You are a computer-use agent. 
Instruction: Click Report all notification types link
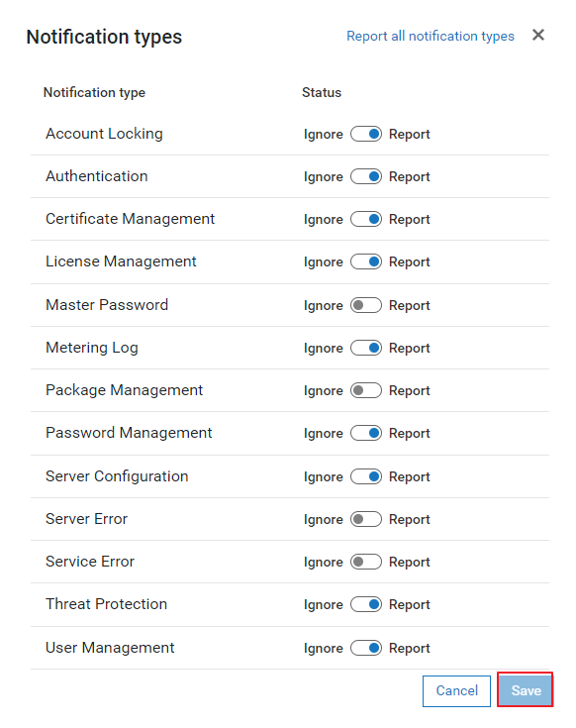tap(431, 37)
